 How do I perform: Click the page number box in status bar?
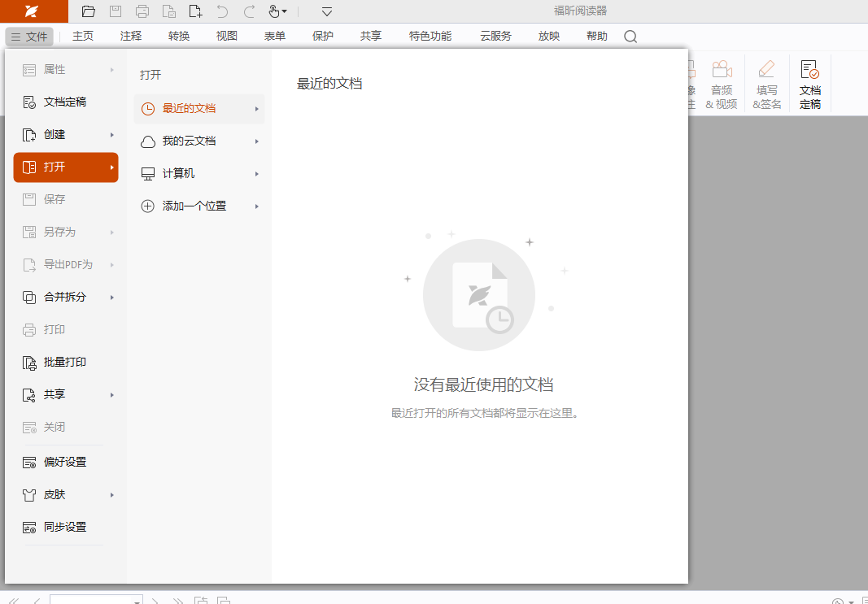pos(91,601)
